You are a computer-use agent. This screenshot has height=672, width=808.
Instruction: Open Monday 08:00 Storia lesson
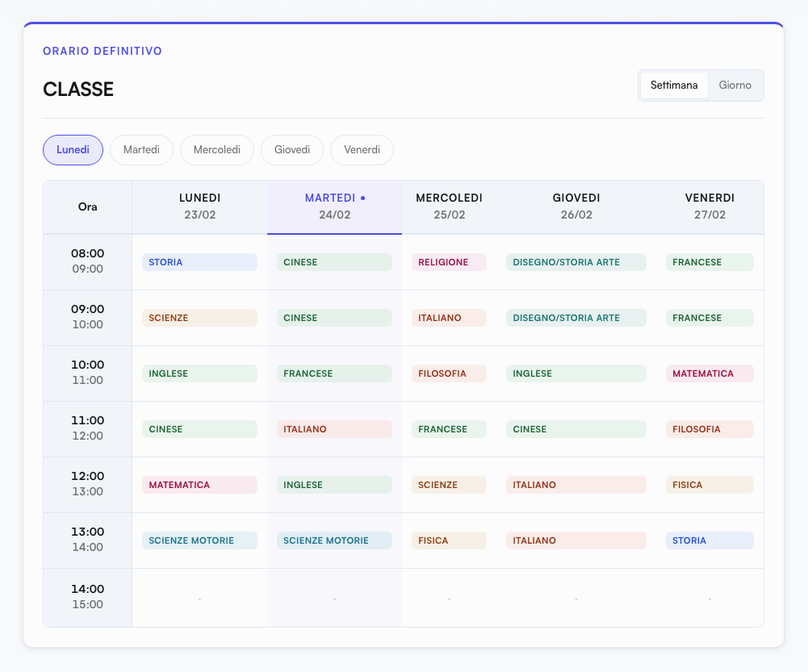[199, 262]
